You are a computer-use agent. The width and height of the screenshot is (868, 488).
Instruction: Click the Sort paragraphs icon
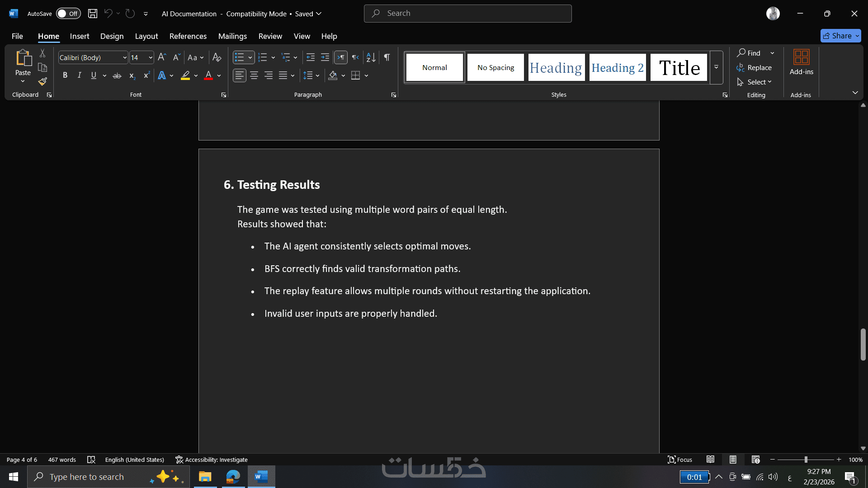(371, 57)
